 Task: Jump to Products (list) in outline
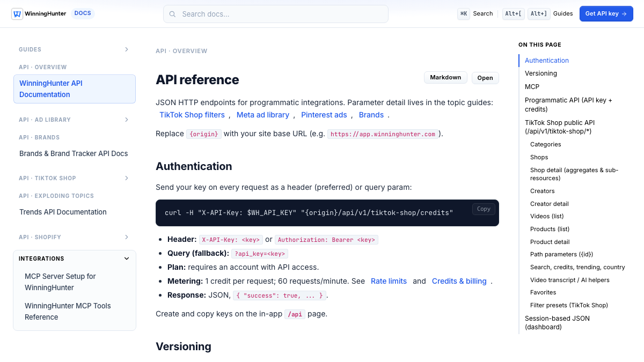pyautogui.click(x=550, y=229)
